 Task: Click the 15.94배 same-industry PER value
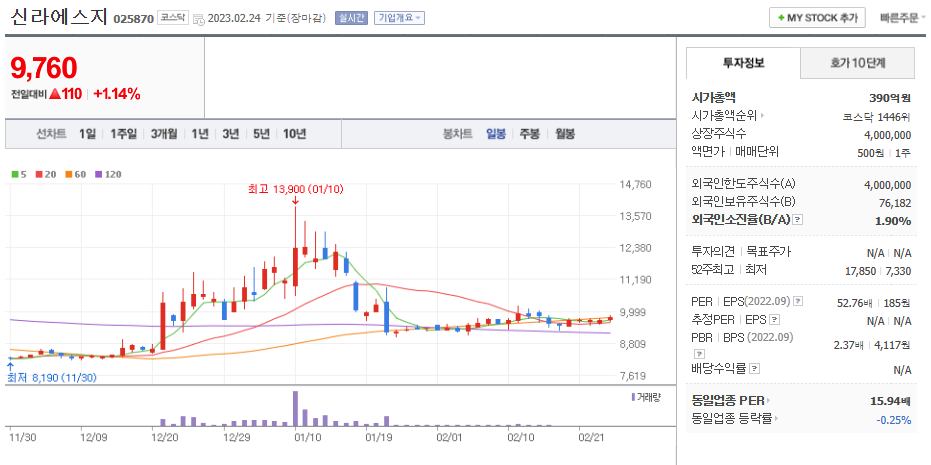pos(890,401)
